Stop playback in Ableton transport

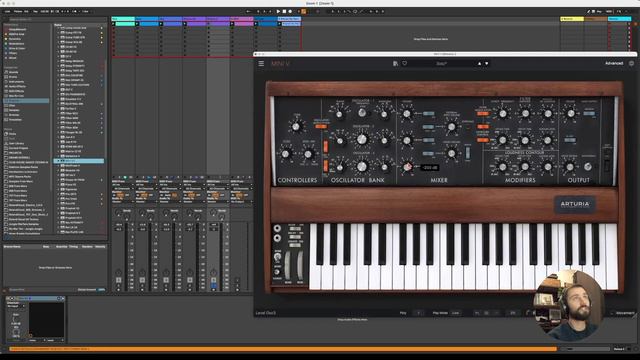click(x=284, y=11)
